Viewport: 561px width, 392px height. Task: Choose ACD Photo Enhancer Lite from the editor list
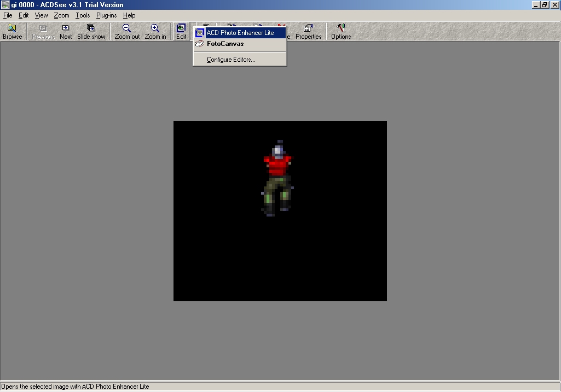(x=240, y=32)
